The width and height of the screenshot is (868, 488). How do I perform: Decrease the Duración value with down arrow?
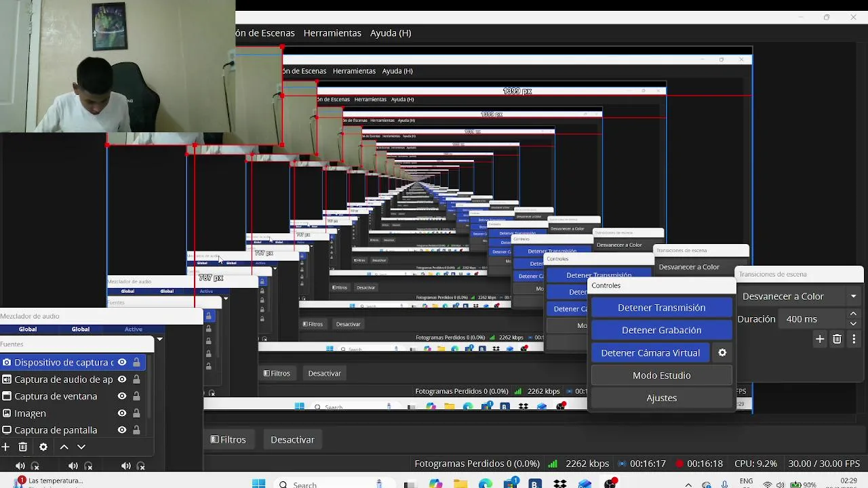click(853, 323)
